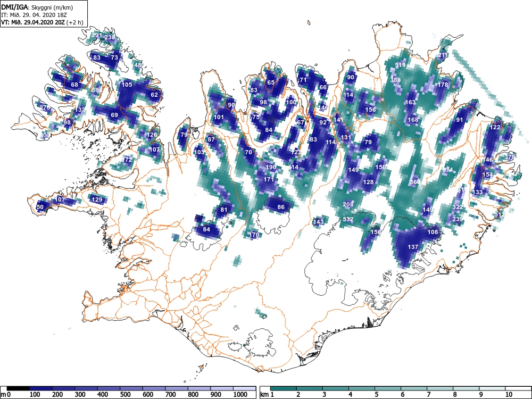Click the '1000' label in the meter legend
Screen dimensions: 532x399
(x=240, y=395)
